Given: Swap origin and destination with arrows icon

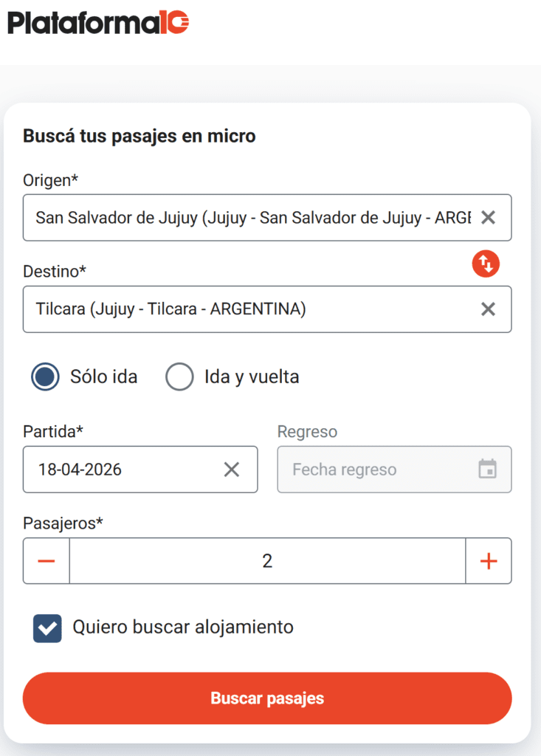Looking at the screenshot, I should click(486, 264).
